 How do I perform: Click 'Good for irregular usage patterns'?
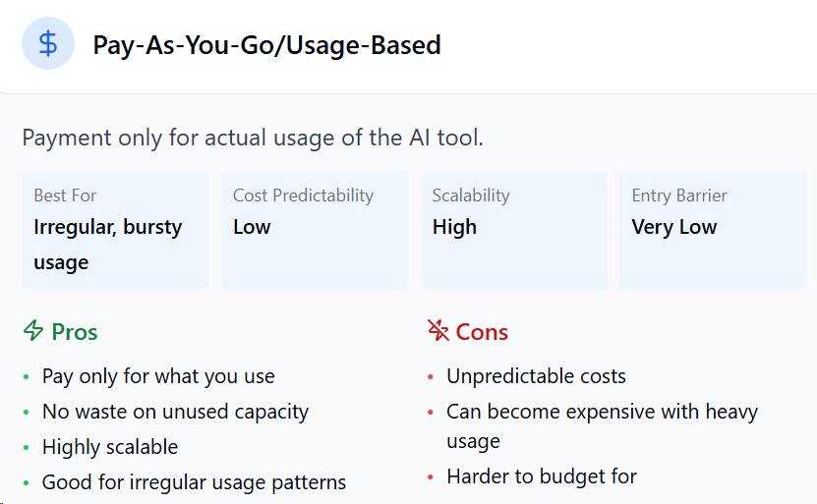point(194,482)
